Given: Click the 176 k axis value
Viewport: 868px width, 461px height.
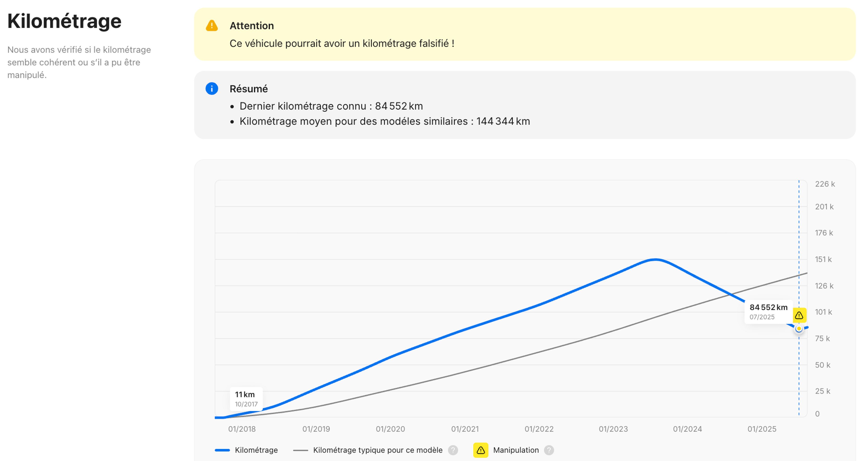Looking at the screenshot, I should pos(824,233).
